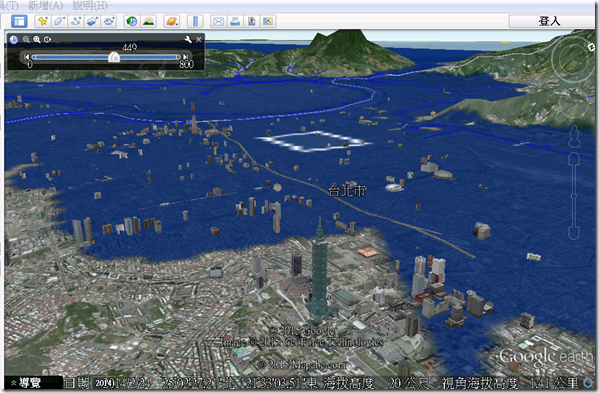Click the Taipei 101 tower model

319,274
